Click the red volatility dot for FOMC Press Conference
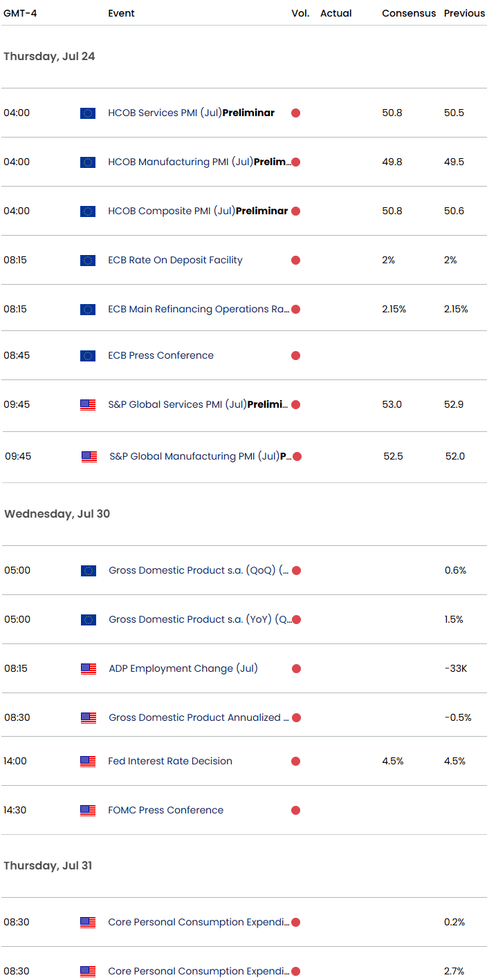This screenshot has width=487, height=980. [295, 811]
